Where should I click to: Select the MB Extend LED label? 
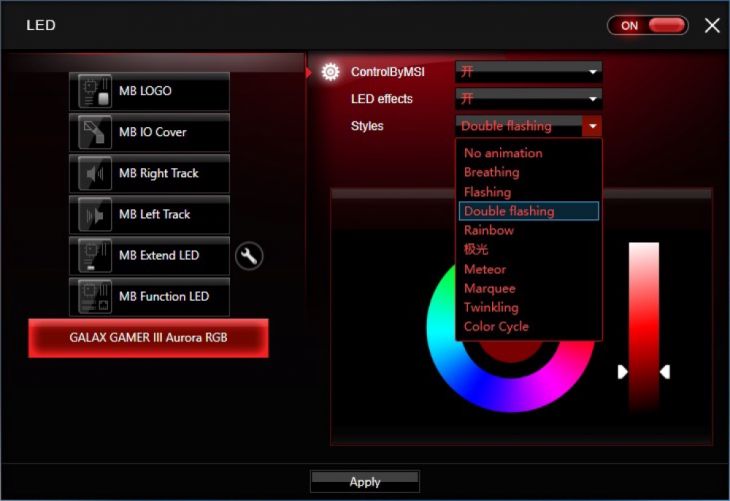(159, 255)
